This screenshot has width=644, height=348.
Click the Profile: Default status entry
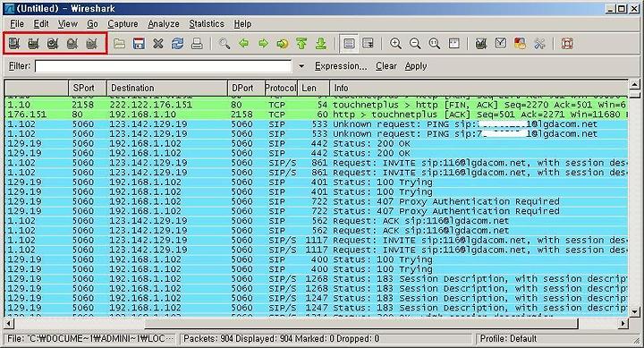click(x=508, y=338)
